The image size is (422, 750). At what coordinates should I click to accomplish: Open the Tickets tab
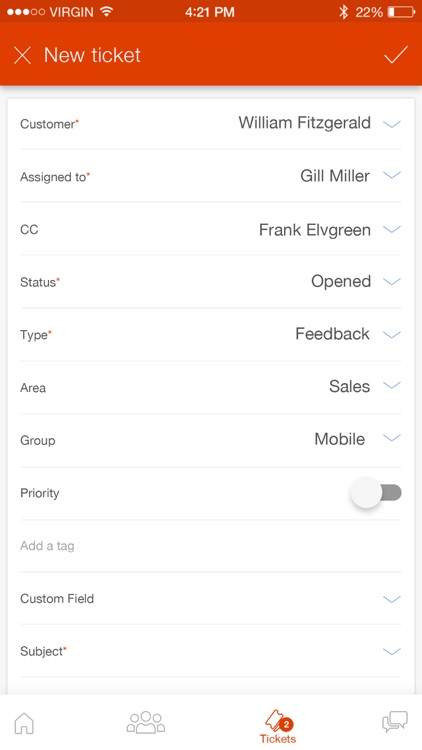278,727
